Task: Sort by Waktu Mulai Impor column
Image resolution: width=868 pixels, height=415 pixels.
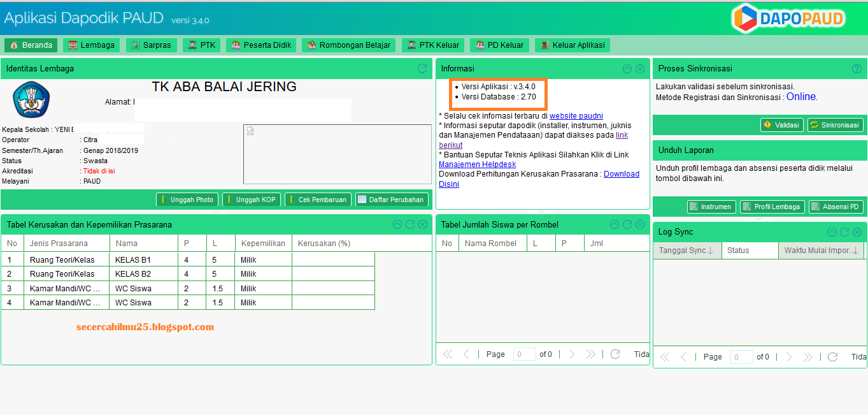Action: [821, 251]
